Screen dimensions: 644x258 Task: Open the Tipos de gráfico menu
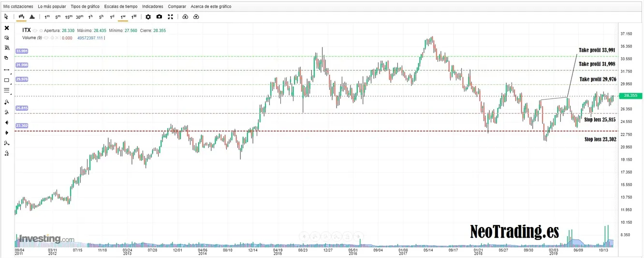click(x=85, y=7)
